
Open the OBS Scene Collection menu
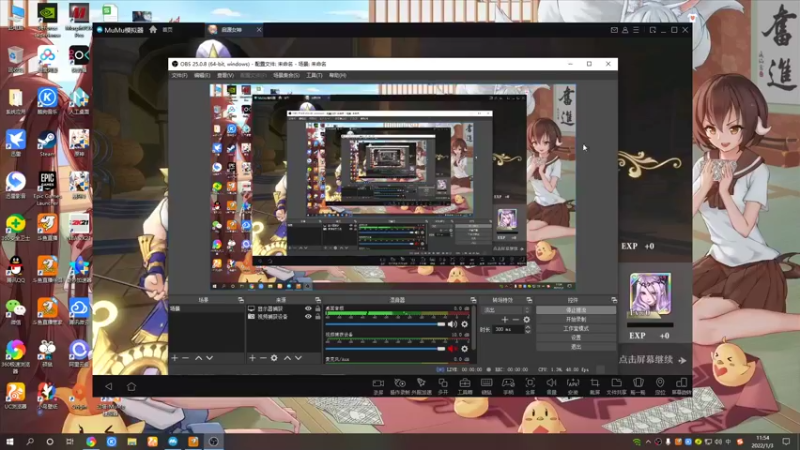point(286,76)
